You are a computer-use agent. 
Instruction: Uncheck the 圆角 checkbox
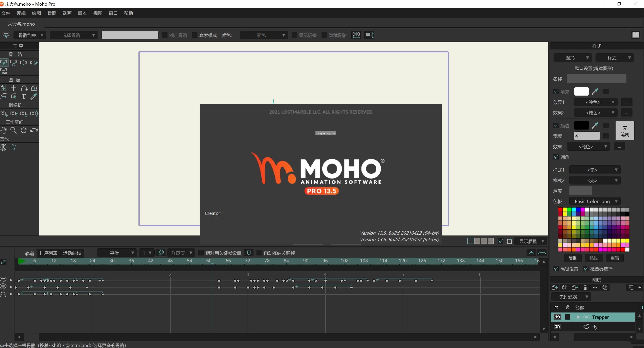click(556, 157)
